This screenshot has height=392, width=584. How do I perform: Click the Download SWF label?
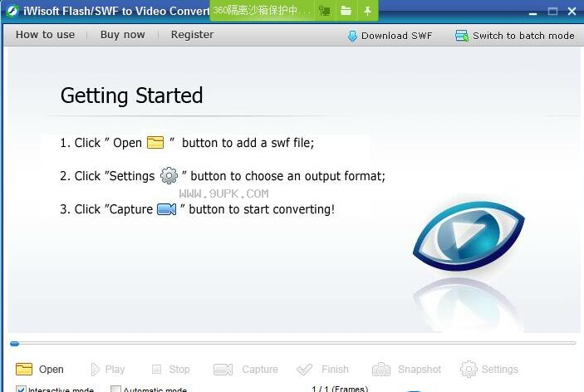(396, 36)
